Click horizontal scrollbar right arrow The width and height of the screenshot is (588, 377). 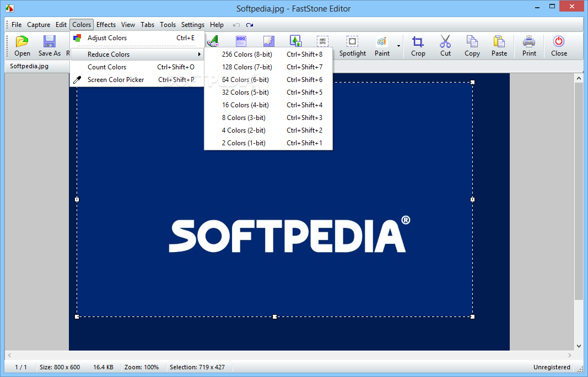(x=570, y=355)
